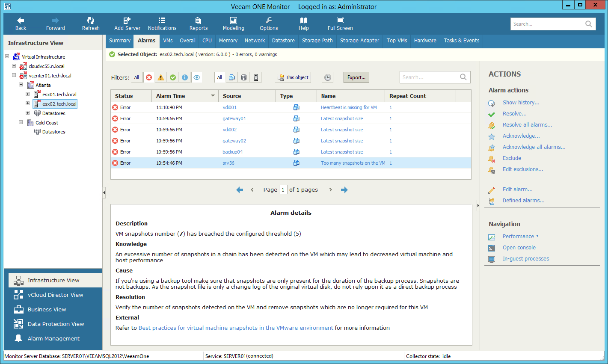Click the Forward navigation icon
Image resolution: width=608 pixels, height=364 pixels.
pyautogui.click(x=56, y=20)
